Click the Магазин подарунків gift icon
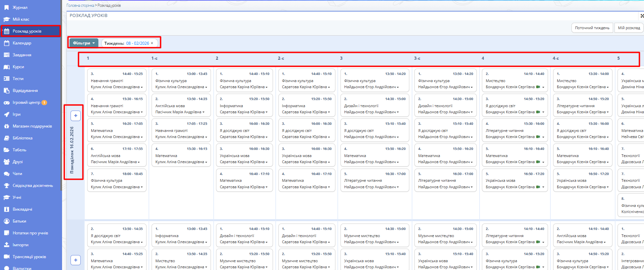The height and width of the screenshot is (270, 644). 6,126
